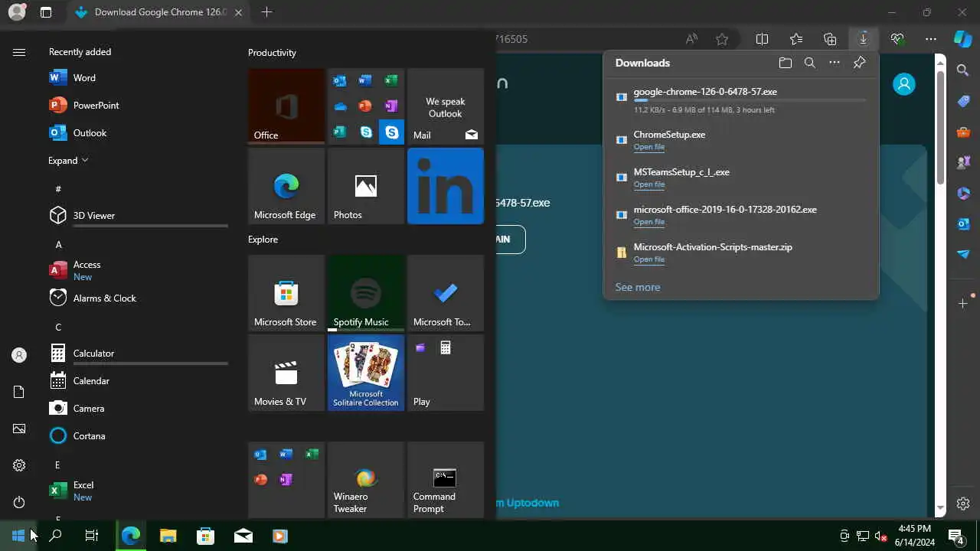Open Alarms & Clock app
980x551 pixels.
coord(138,298)
